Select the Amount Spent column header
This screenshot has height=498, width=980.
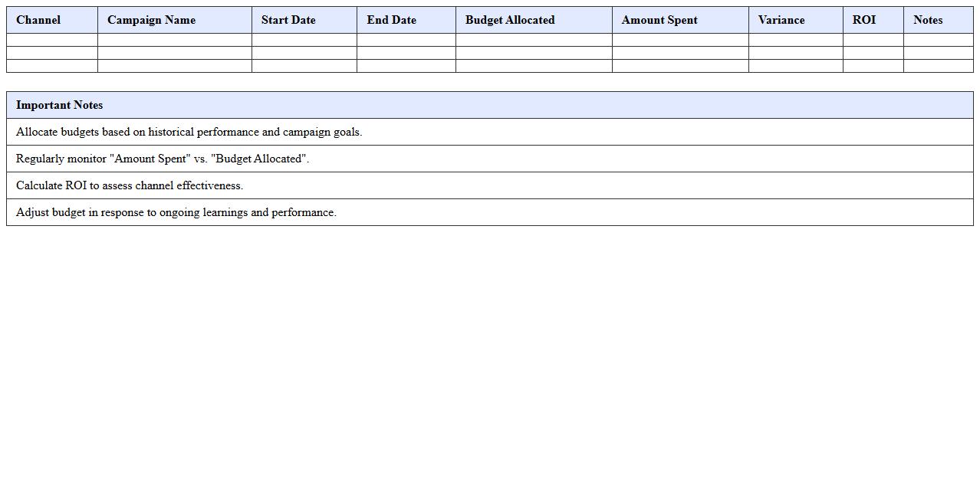click(659, 20)
